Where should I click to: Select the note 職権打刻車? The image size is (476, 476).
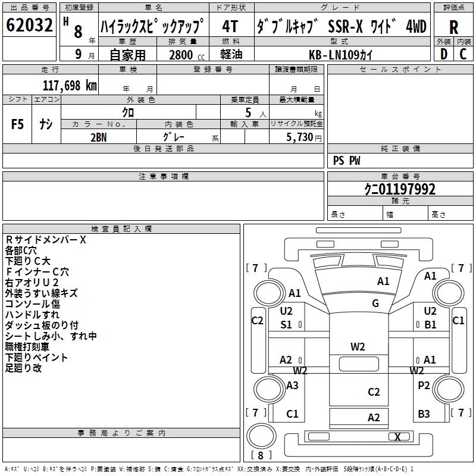[x=27, y=347]
